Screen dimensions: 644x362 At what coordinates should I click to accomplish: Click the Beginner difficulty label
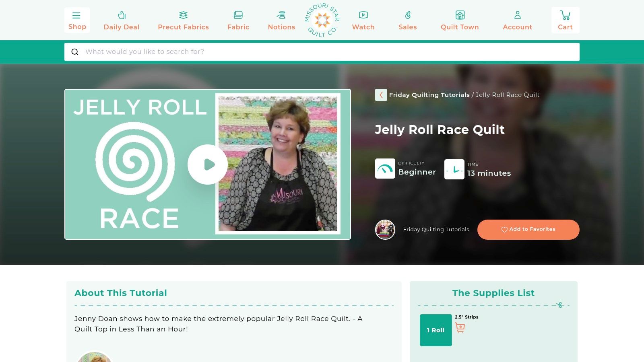[x=417, y=172]
